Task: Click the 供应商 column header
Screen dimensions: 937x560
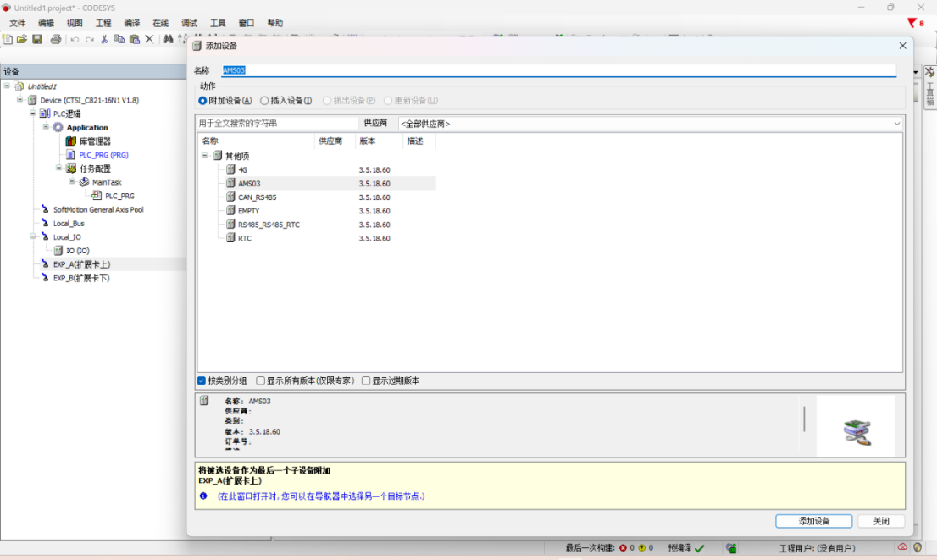Action: (x=335, y=141)
